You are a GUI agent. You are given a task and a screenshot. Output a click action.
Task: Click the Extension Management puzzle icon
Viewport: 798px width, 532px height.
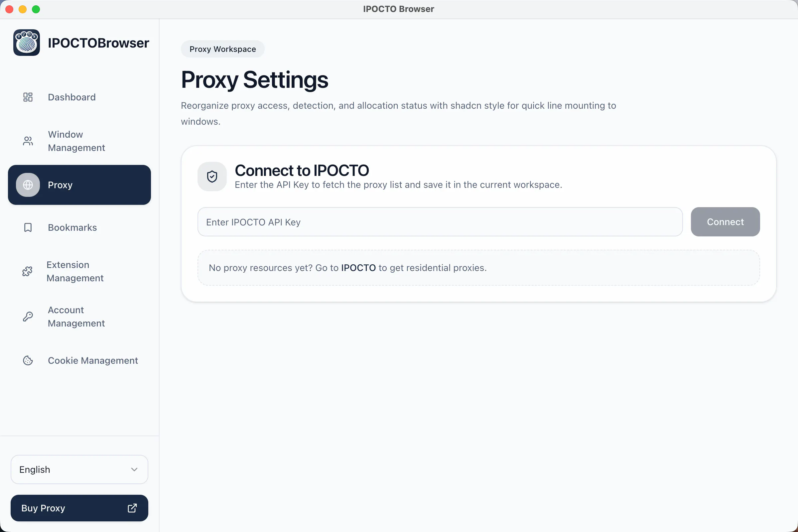pyautogui.click(x=27, y=271)
